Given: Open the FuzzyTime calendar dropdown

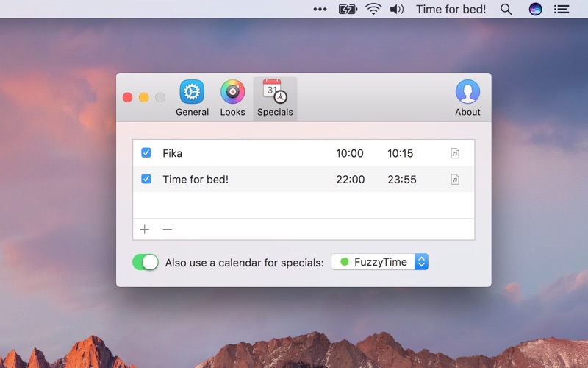Looking at the screenshot, I should coord(380,262).
